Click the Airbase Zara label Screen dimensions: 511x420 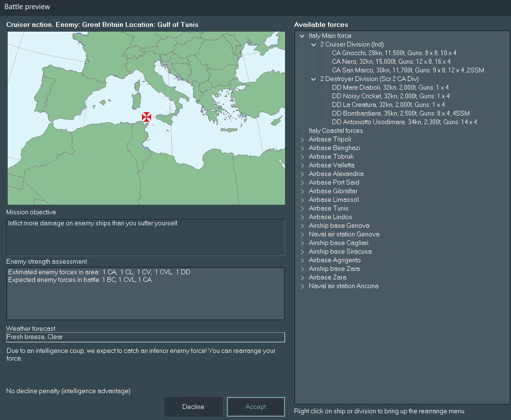(x=328, y=278)
